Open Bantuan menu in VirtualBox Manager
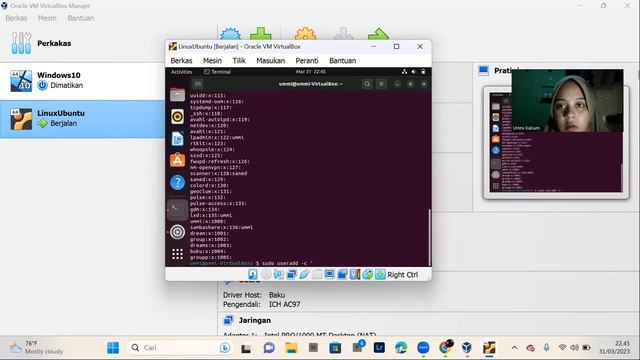Viewport: 640px width, 360px height. pos(81,18)
